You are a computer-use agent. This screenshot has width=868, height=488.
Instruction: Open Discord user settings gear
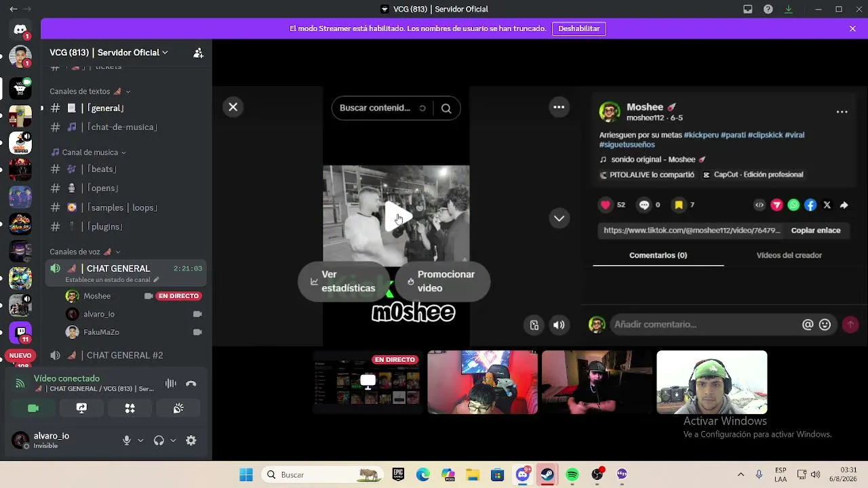tap(191, 441)
